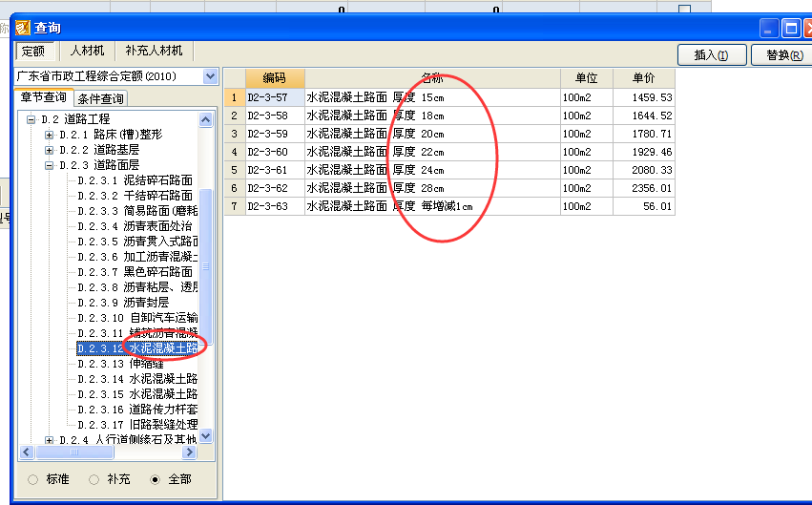
Task: Minimize the 查询 window
Action: click(769, 28)
